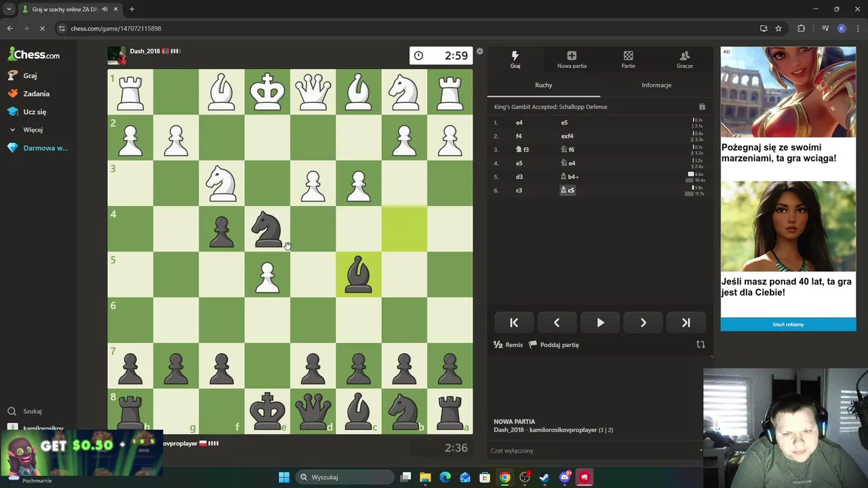Offer a draw with Remis
This screenshot has width=868, height=488.
click(x=508, y=344)
